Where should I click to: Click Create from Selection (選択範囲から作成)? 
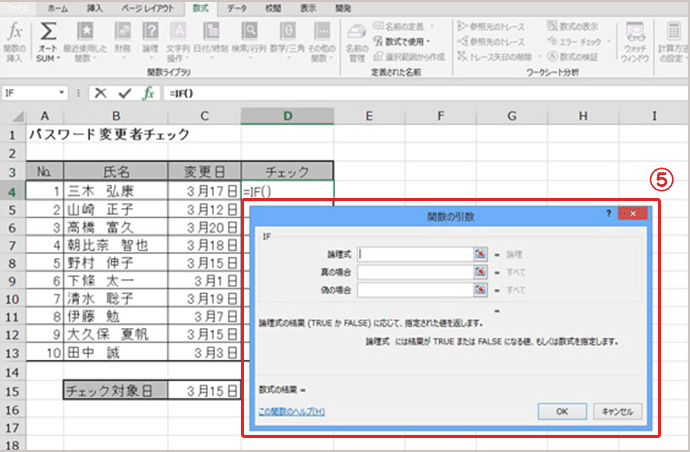coord(409,57)
